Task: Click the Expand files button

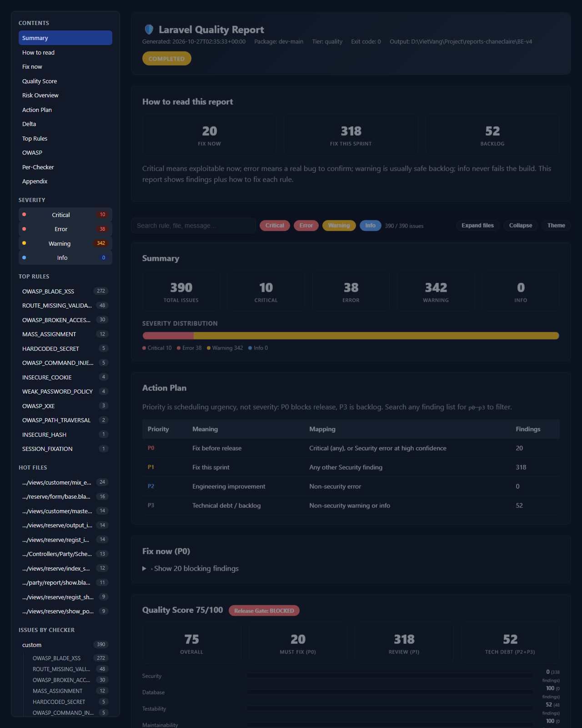Action: coord(478,226)
